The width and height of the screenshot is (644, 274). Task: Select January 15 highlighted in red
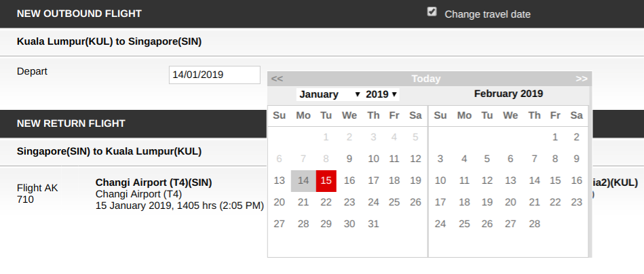(326, 180)
